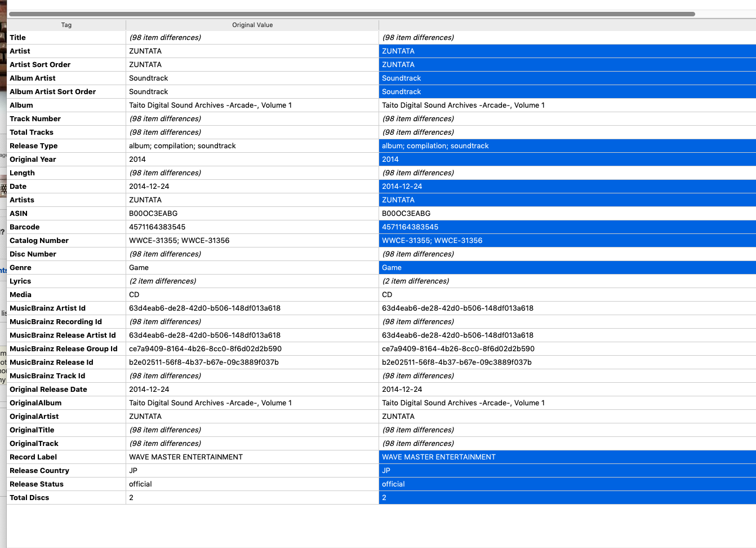Image resolution: width=756 pixels, height=548 pixels.
Task: Select the Album Artist Sort Order tag
Action: 52,92
